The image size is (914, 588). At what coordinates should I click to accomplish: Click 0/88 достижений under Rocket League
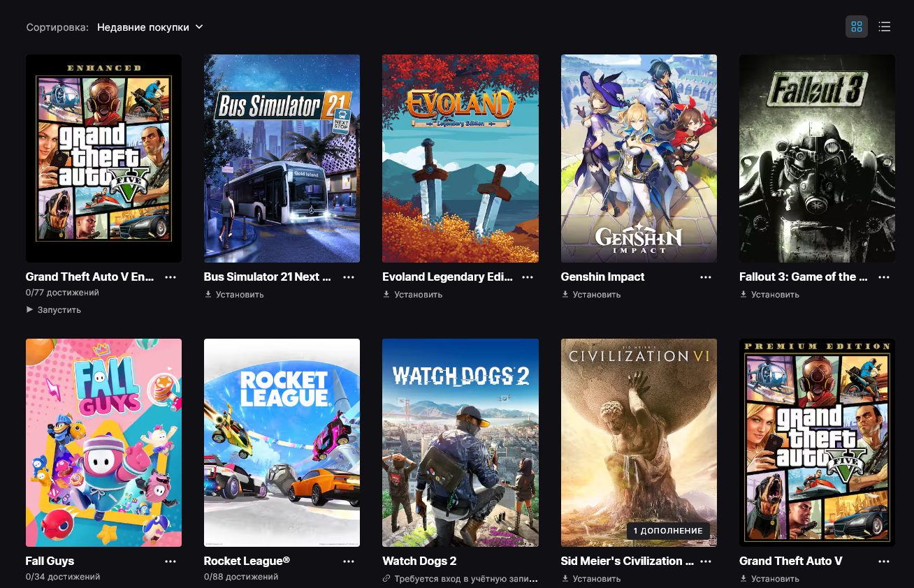pos(241,577)
